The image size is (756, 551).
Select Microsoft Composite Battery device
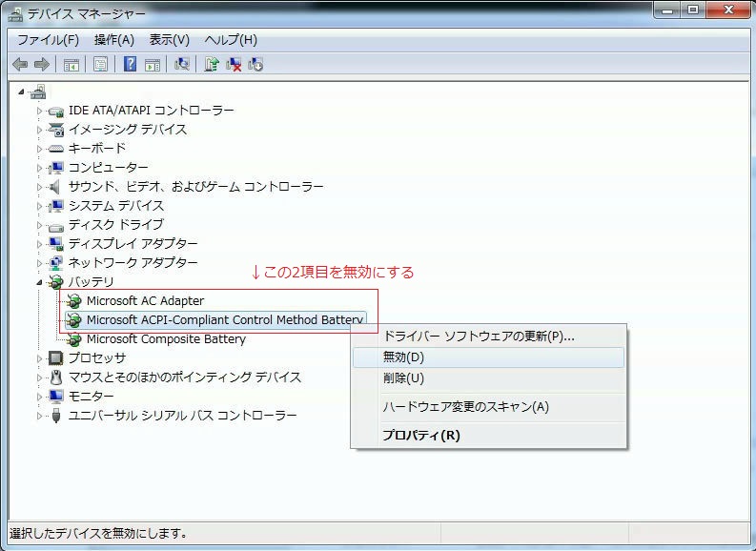coord(166,338)
